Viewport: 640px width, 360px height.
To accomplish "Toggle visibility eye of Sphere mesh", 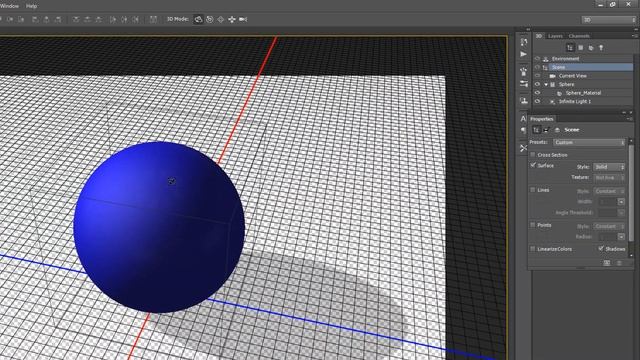I will pos(537,84).
